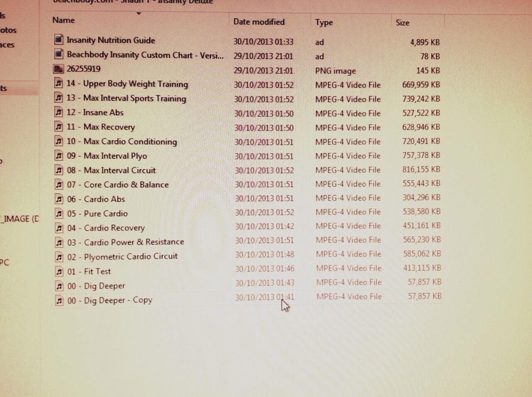532x397 pixels.
Task: Select the 01 - Fit Test file name
Action: coord(89,271)
